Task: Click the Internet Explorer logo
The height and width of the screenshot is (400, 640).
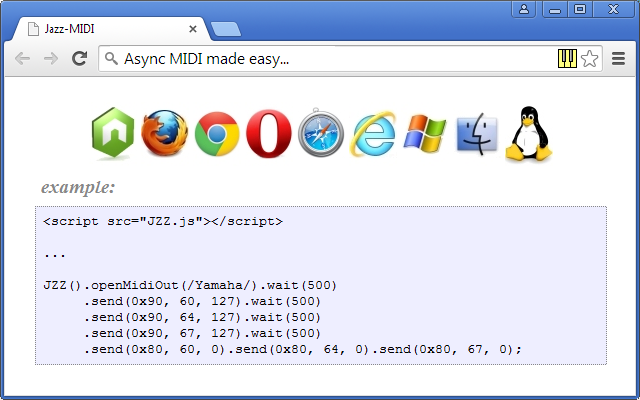Action: tap(373, 134)
